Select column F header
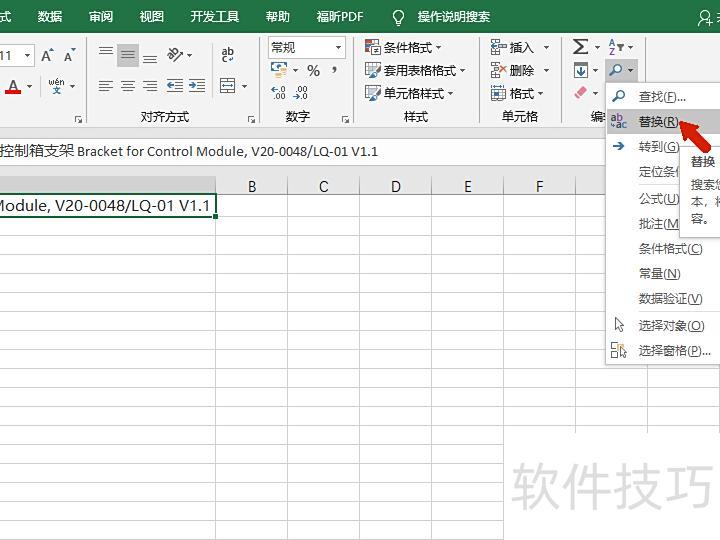Viewport: 720px width, 540px height. click(x=539, y=186)
